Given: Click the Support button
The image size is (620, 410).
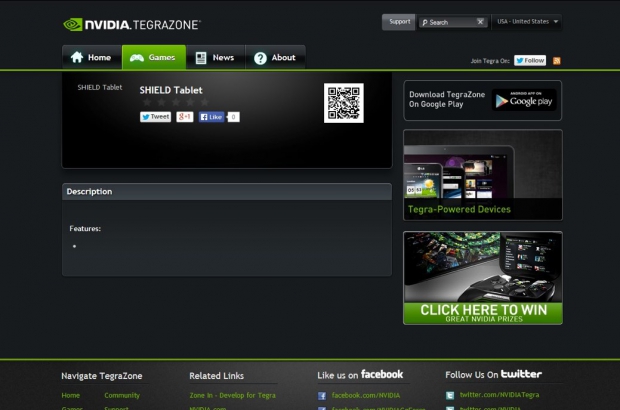Looking at the screenshot, I should click(399, 22).
